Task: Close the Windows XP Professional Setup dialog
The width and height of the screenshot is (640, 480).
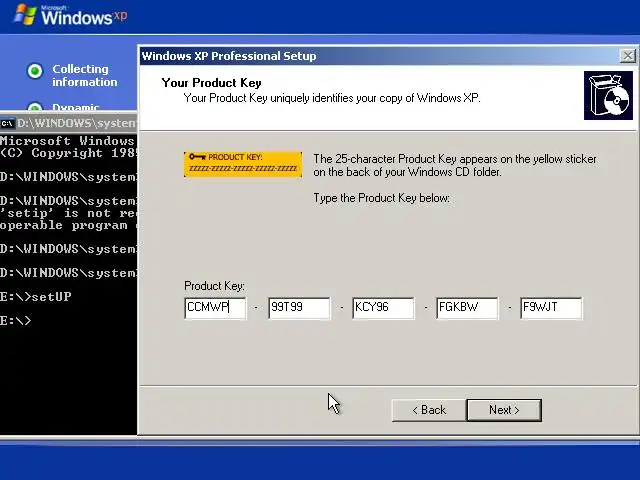Action: coord(627,56)
